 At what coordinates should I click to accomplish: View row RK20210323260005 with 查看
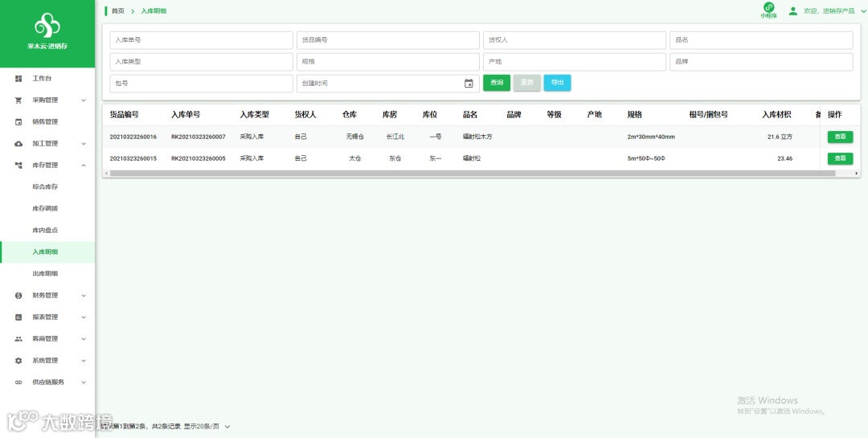(841, 158)
